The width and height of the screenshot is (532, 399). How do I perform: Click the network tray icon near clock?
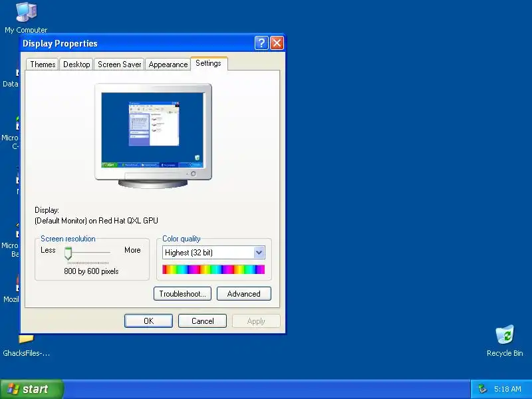481,389
